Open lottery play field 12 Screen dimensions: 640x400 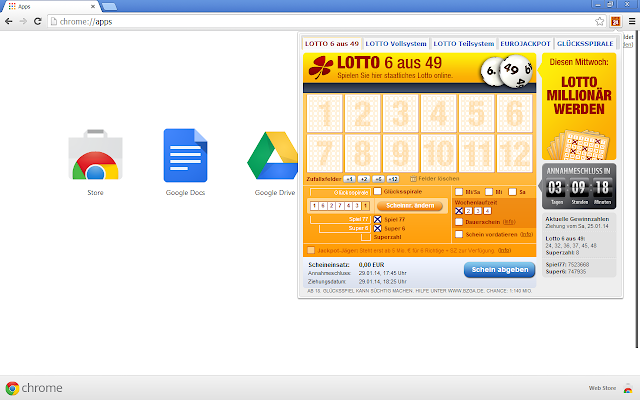[x=514, y=153]
